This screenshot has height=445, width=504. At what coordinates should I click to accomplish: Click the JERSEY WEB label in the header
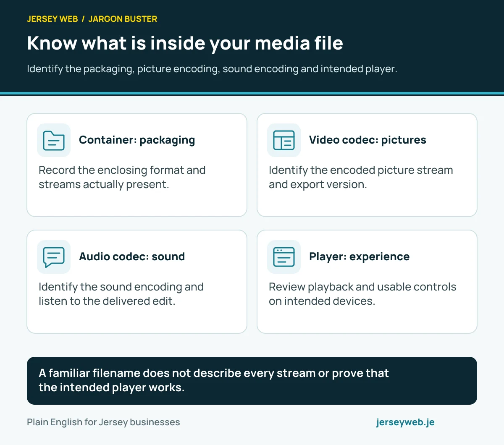click(52, 19)
